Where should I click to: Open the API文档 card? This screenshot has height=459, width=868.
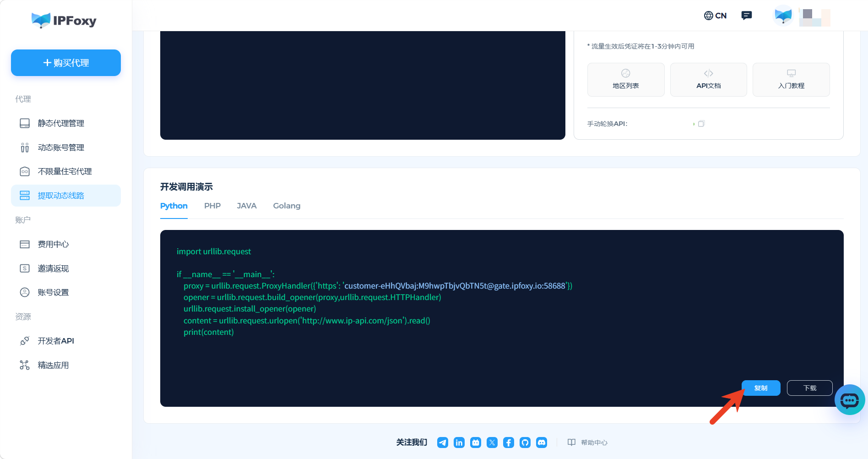click(x=709, y=80)
